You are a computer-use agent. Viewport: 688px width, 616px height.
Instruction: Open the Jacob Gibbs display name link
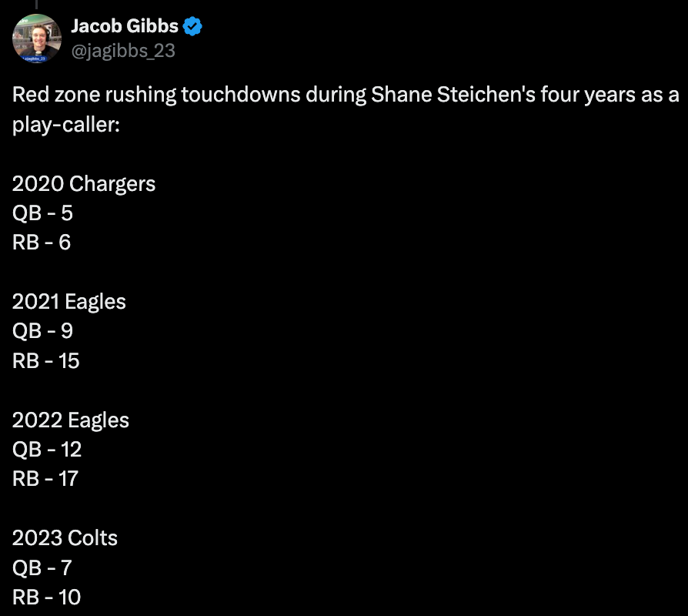pos(125,26)
